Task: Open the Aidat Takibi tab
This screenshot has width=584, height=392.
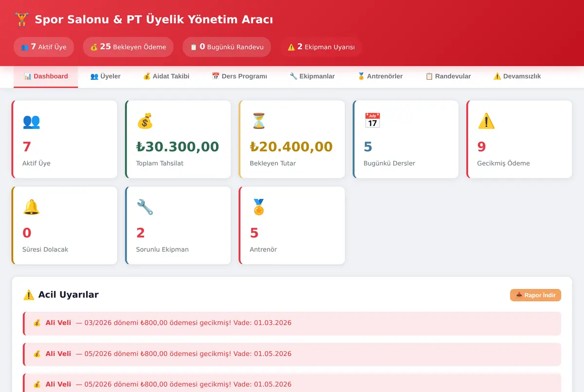Action: click(166, 76)
